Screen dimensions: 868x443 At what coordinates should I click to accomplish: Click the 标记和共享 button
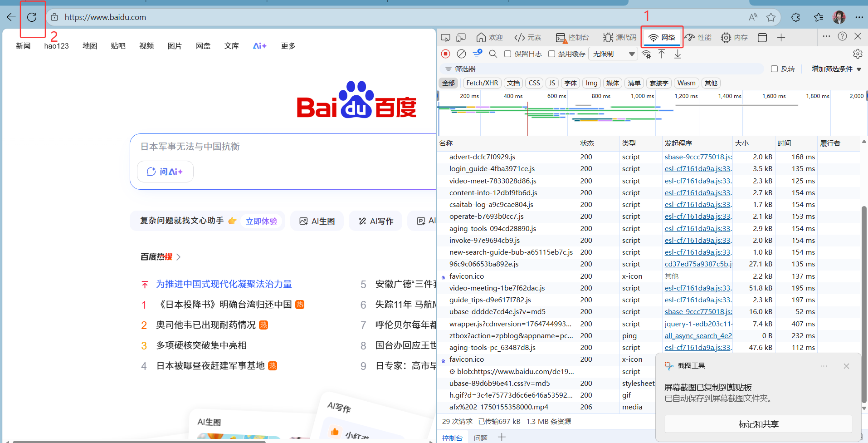(x=758, y=424)
